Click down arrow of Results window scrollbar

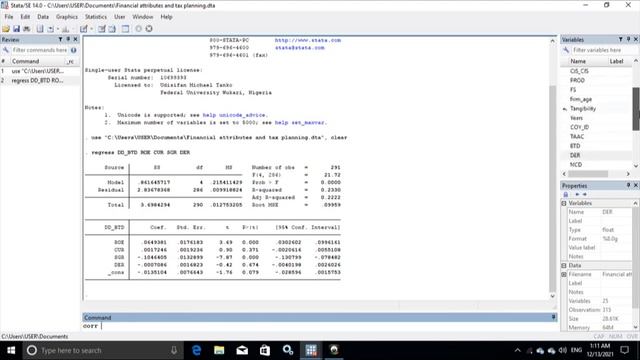[x=552, y=296]
